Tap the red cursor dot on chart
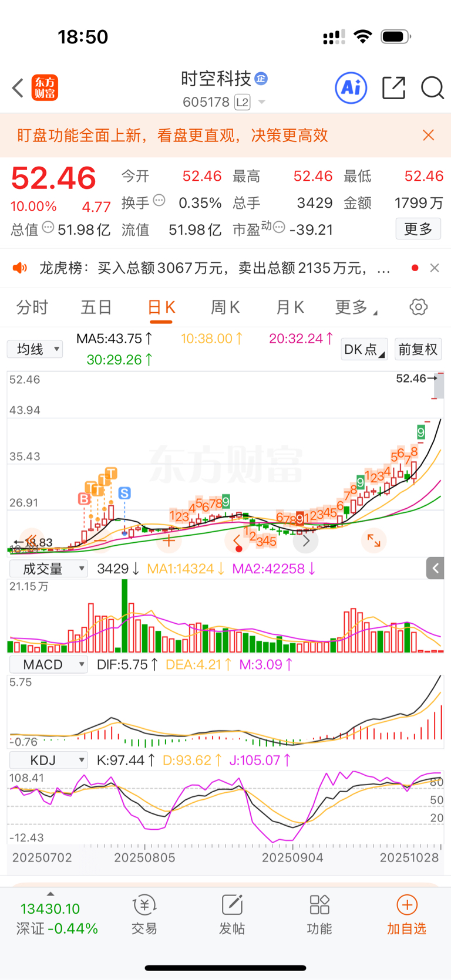The image size is (451, 980). (x=239, y=549)
